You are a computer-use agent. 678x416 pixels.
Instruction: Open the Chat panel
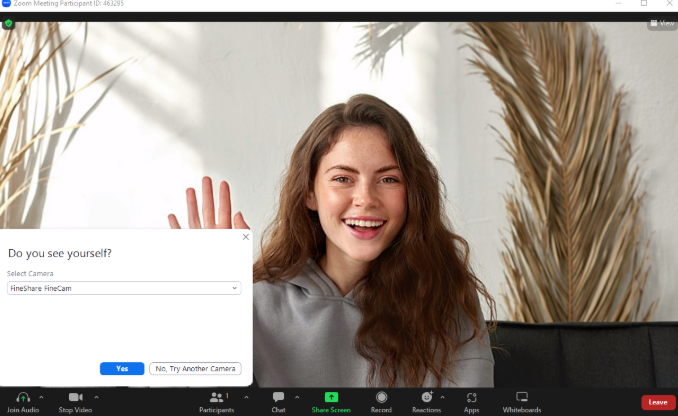click(x=278, y=402)
